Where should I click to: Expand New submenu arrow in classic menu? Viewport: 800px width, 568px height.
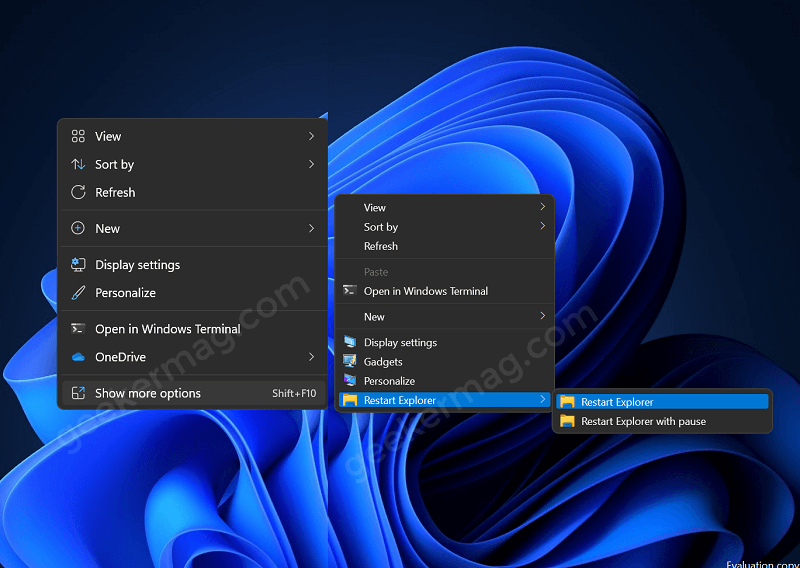tap(543, 316)
